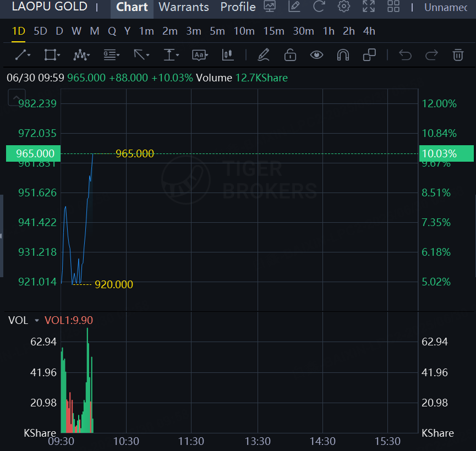Select the 5D timeframe

point(41,31)
